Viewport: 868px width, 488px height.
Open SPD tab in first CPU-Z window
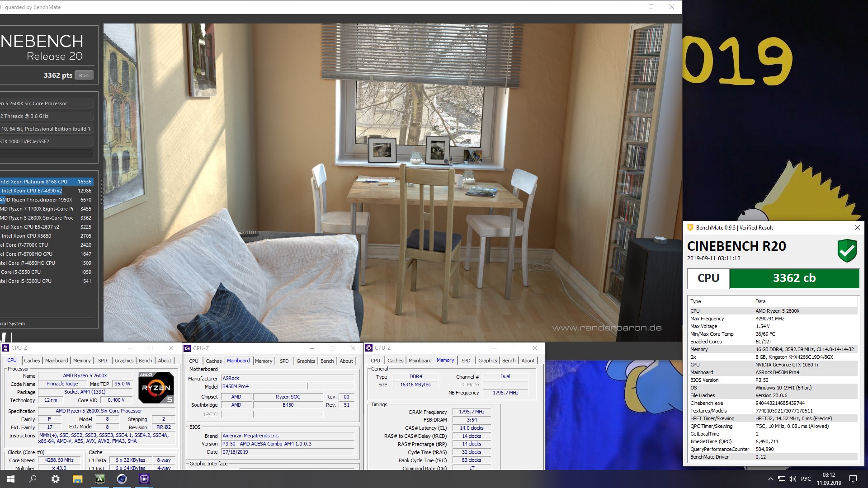(x=103, y=361)
